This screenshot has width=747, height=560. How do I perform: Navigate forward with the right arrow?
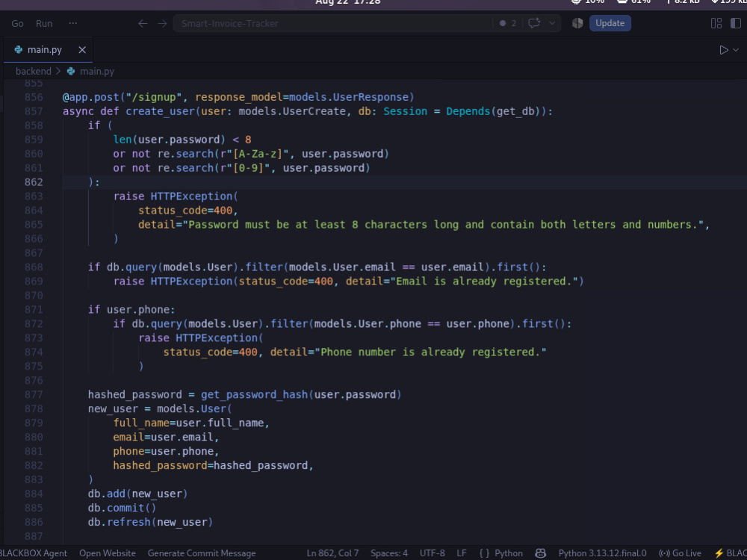(162, 23)
